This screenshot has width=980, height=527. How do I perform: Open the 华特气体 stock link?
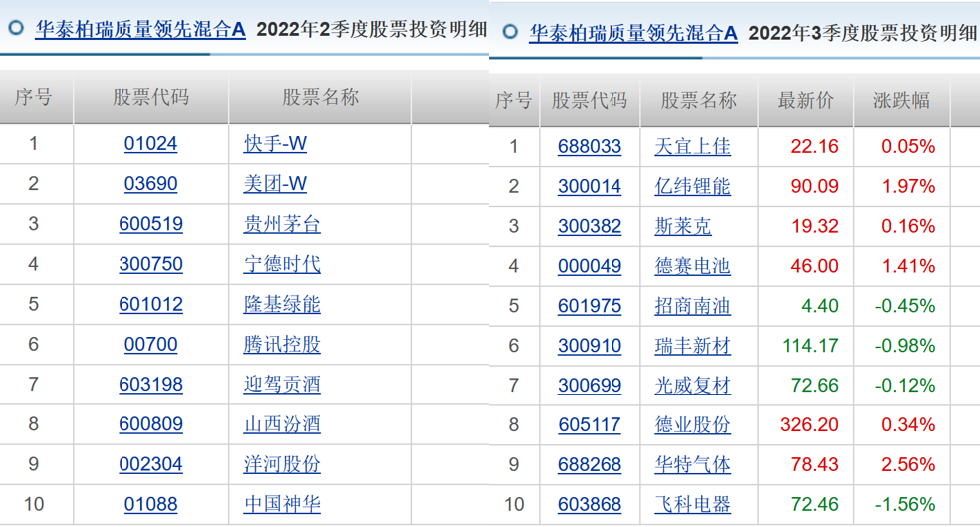(x=692, y=464)
